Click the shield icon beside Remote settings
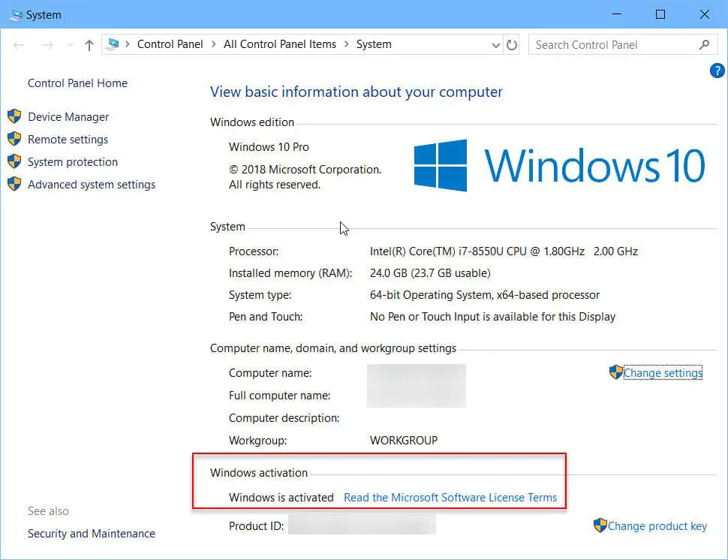This screenshot has height=560, width=728. click(x=15, y=139)
